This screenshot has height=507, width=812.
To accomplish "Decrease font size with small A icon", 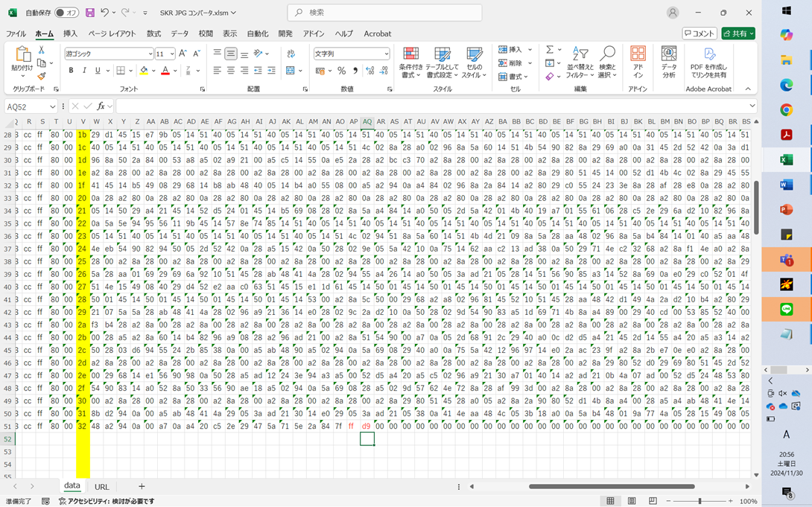I will coord(196,54).
